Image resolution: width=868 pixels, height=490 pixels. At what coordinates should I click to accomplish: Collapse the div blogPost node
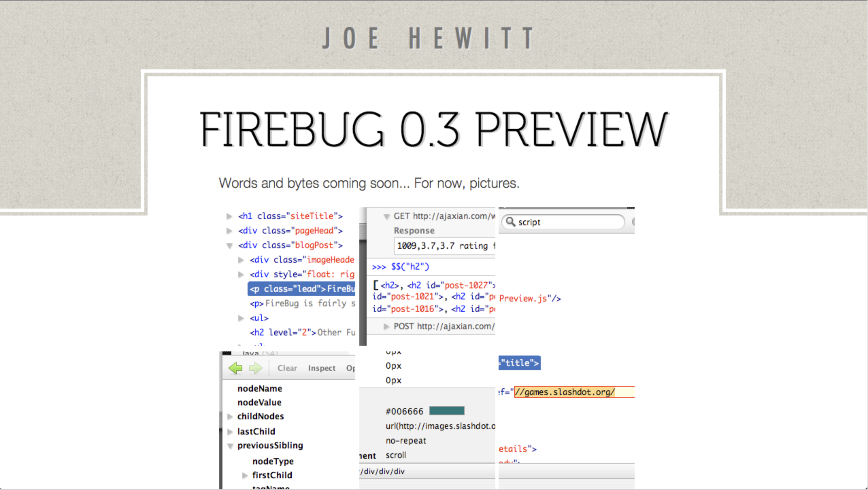229,246
